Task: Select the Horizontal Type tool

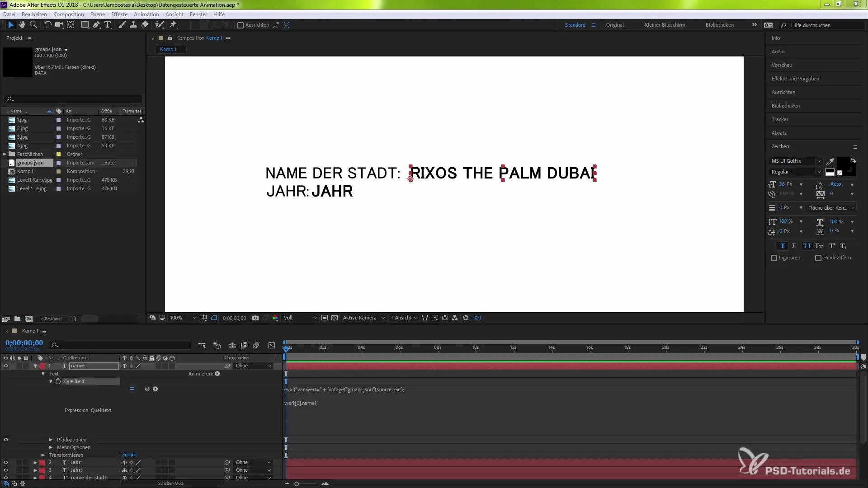Action: coord(108,25)
